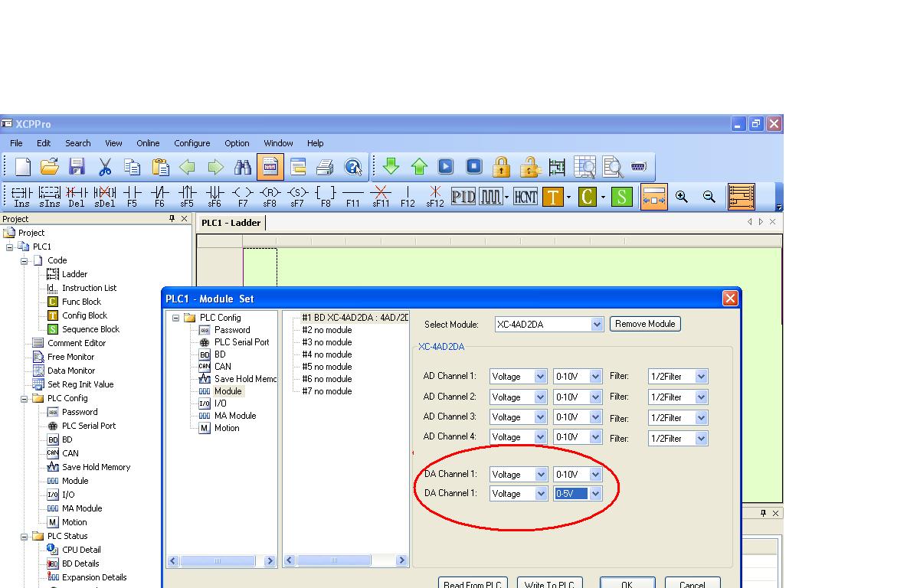907x588 pixels.
Task: Click the printer icon
Action: tap(325, 167)
